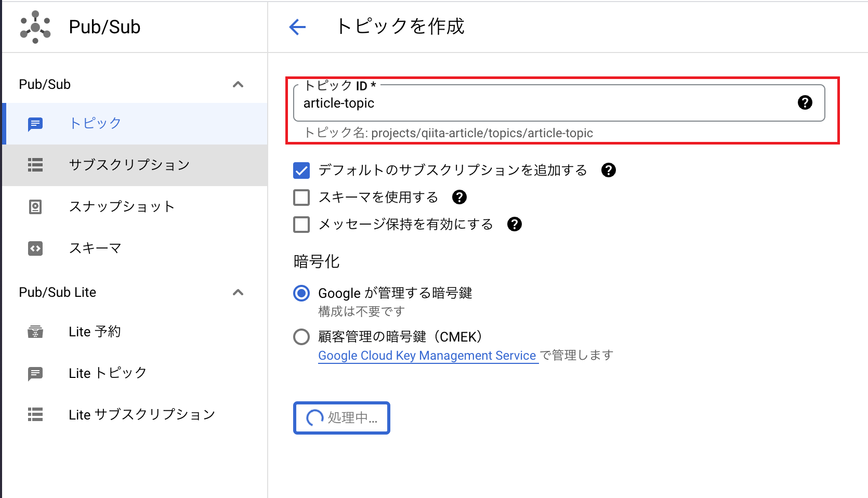Open the help icon next to スキーマを使用する

point(459,197)
